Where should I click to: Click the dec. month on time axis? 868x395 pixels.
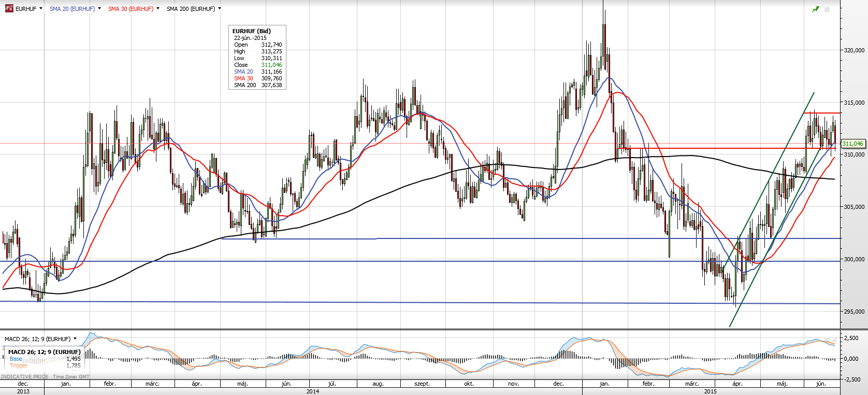pyautogui.click(x=23, y=384)
